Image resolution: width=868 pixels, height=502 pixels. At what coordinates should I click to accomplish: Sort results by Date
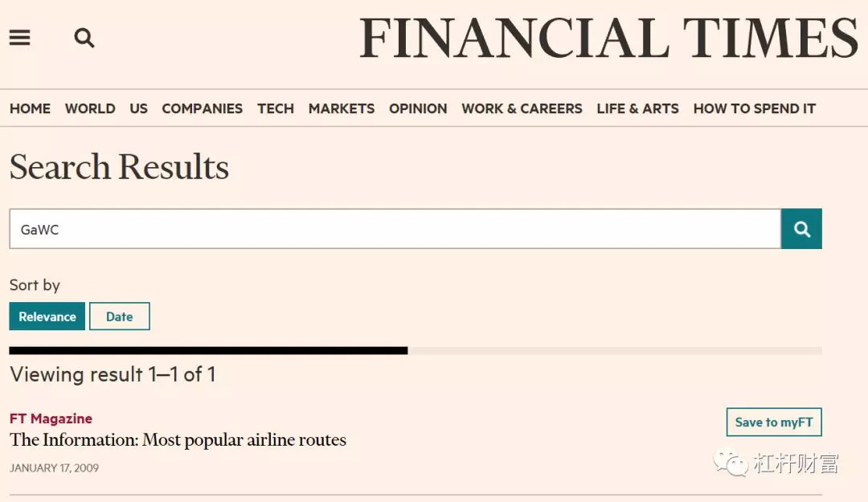[119, 316]
